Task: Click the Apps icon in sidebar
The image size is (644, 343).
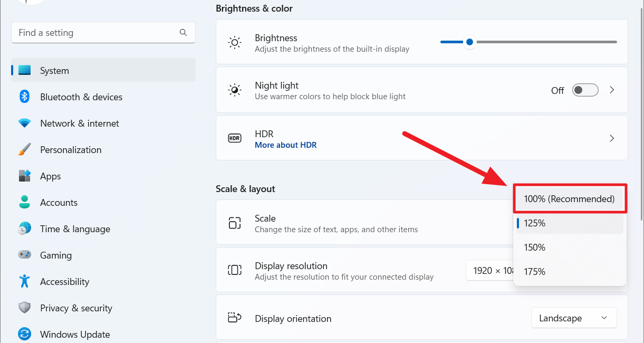Action: [x=25, y=176]
